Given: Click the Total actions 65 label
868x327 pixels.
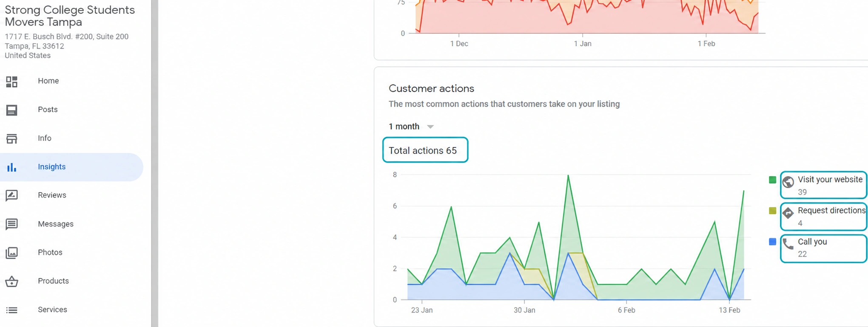Looking at the screenshot, I should (x=423, y=150).
